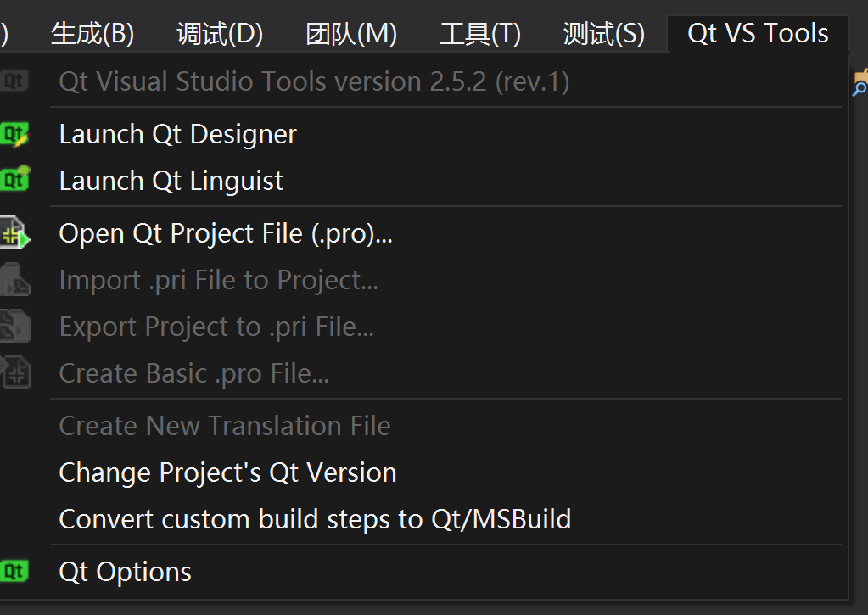The height and width of the screenshot is (615, 868).
Task: Select Change Project's Qt Version
Action: (x=227, y=472)
